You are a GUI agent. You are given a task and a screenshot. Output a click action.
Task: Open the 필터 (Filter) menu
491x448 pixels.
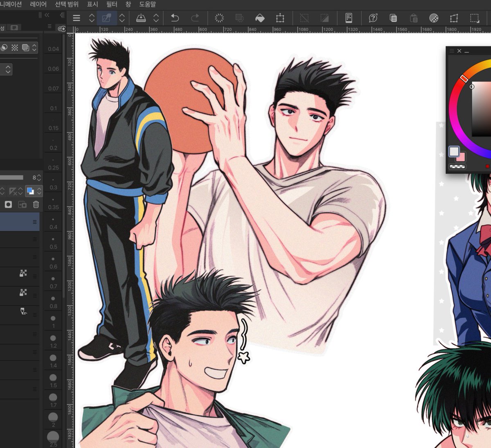click(x=112, y=4)
